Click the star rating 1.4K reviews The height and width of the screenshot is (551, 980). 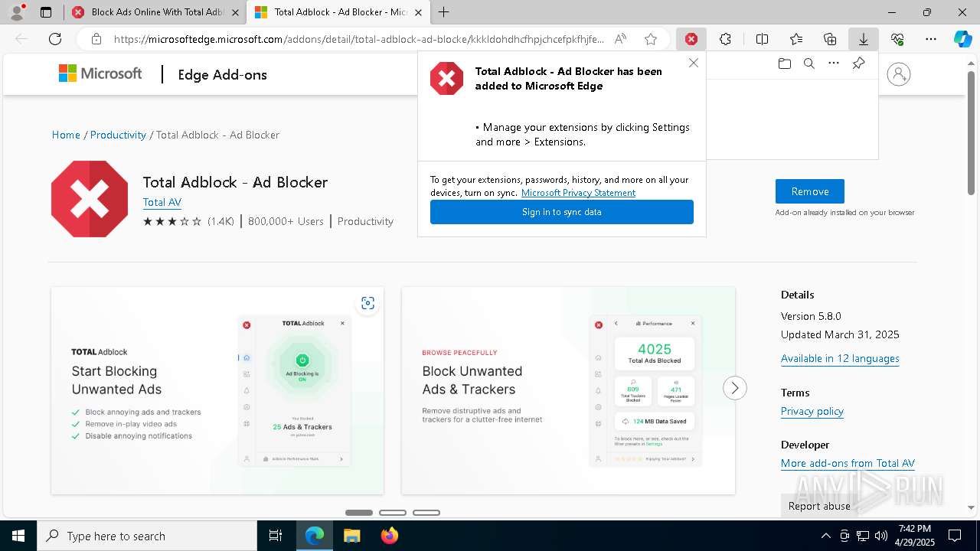click(x=188, y=221)
